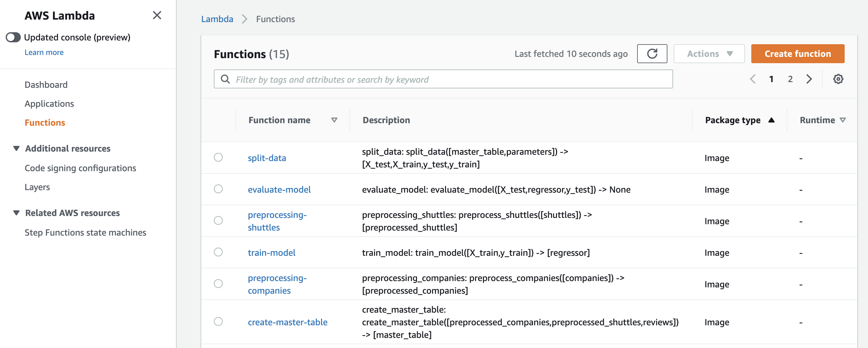Sort by Package type ascending arrow
This screenshot has height=348, width=868.
(771, 120)
